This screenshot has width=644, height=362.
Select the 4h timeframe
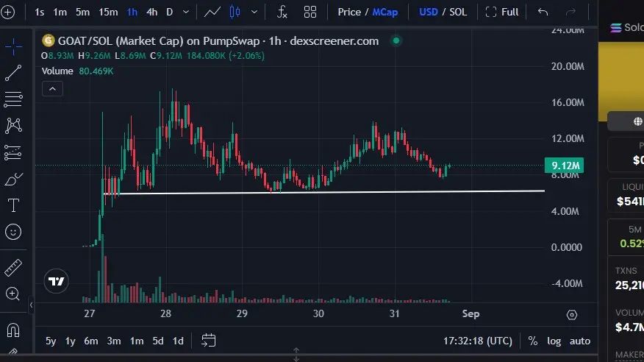[152, 13]
